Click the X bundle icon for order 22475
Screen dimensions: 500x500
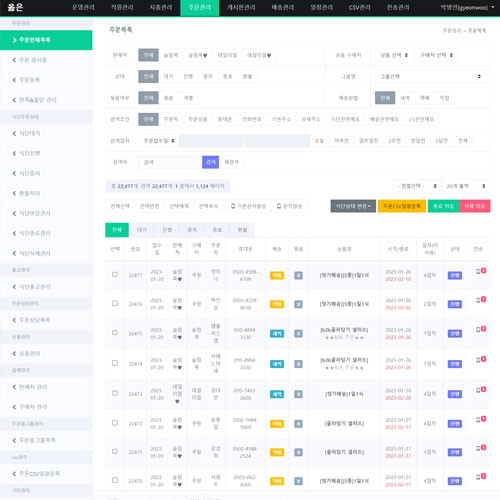tap(298, 334)
